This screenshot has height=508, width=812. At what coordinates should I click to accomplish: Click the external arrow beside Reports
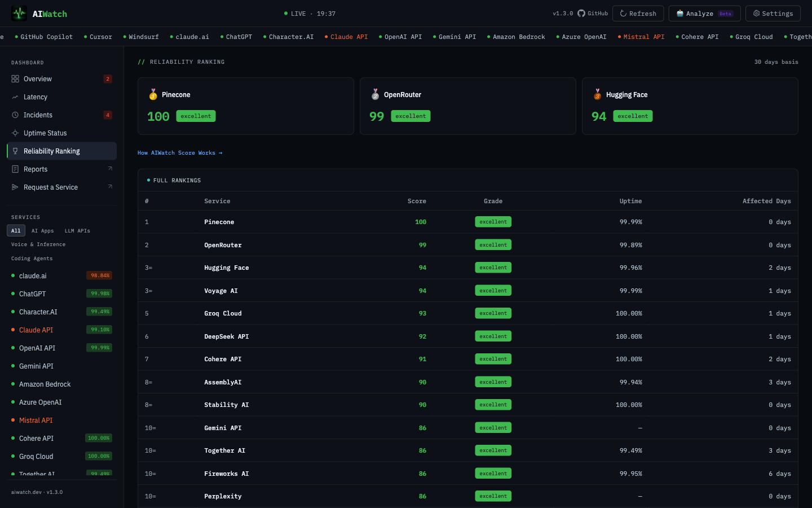click(x=110, y=169)
